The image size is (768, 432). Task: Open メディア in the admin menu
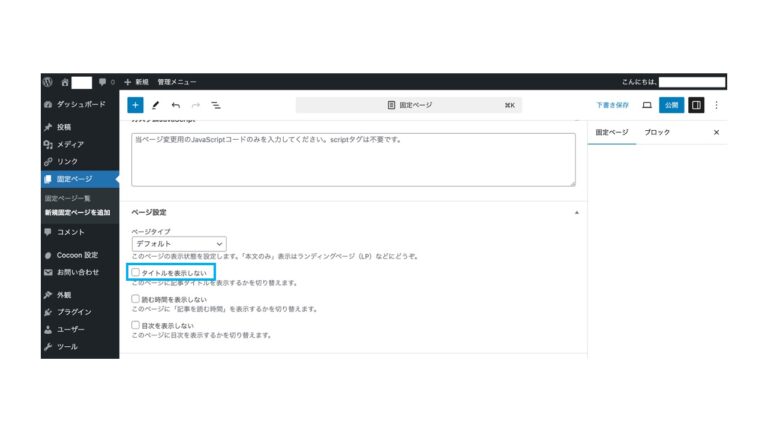point(80,144)
